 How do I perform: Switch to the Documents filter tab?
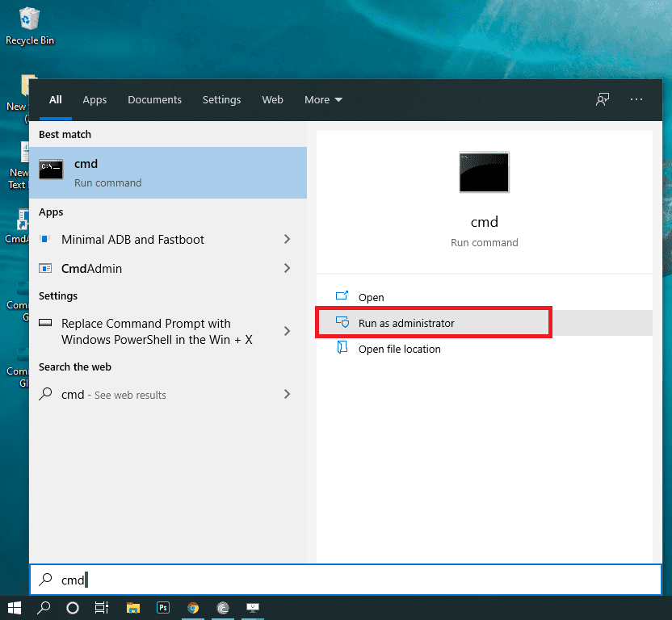click(x=154, y=100)
